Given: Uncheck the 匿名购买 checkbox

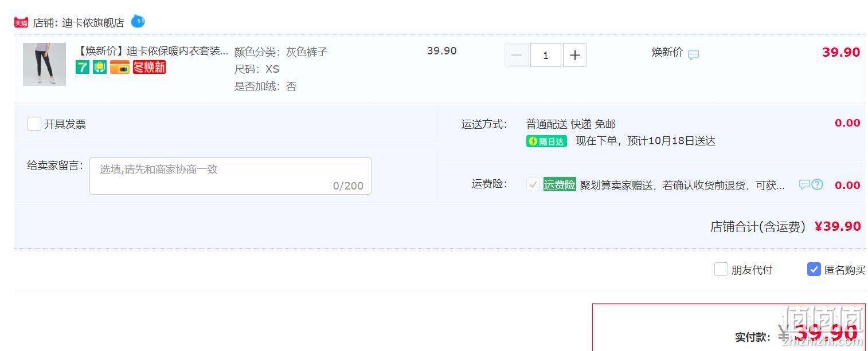Looking at the screenshot, I should [x=814, y=269].
